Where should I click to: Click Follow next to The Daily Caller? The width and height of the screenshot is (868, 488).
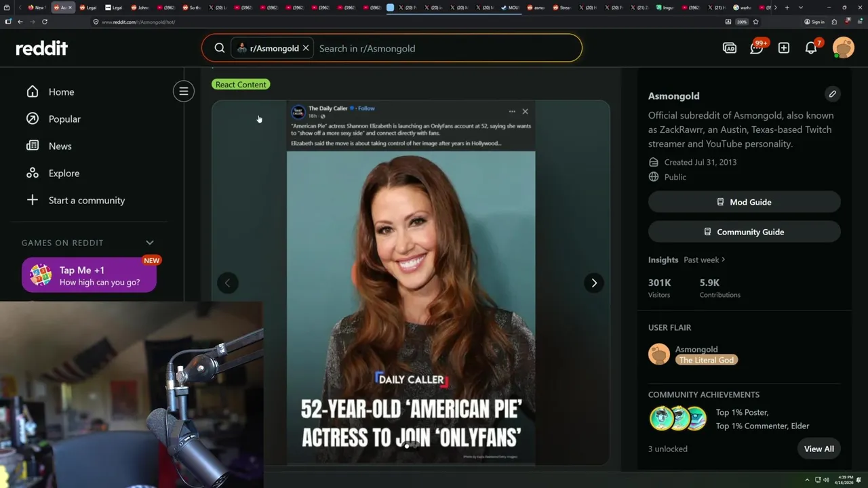point(367,108)
